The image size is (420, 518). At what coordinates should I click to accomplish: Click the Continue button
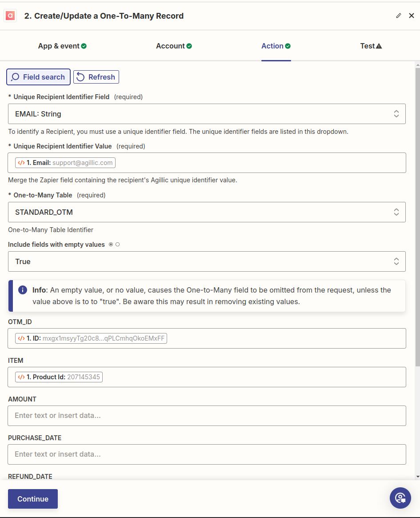33,499
